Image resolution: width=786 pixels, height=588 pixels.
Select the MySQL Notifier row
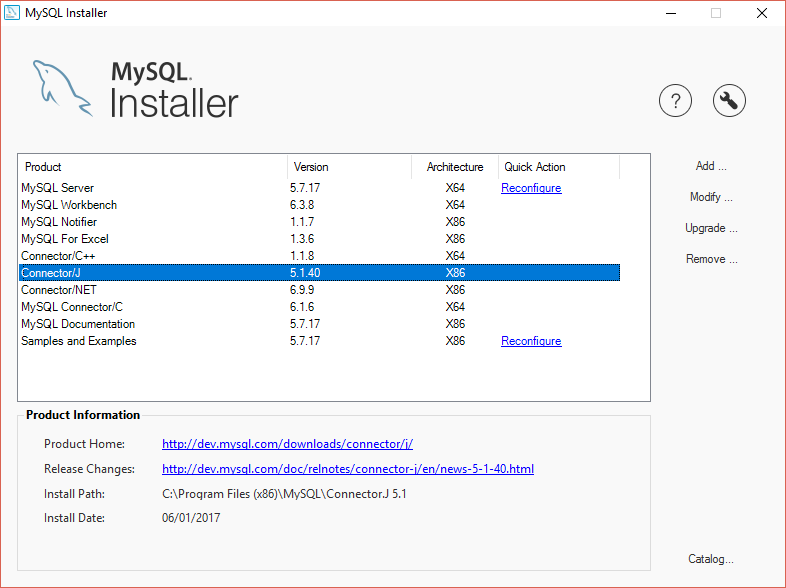pos(319,222)
